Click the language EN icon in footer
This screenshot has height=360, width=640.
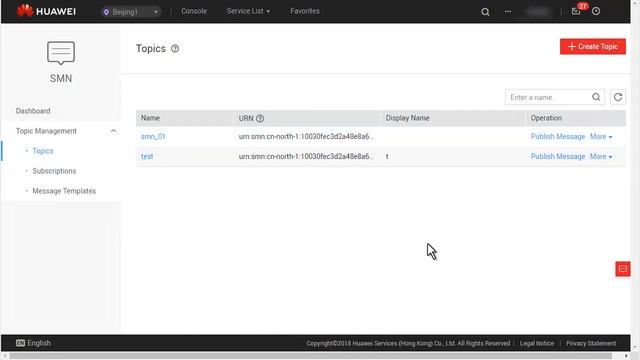pyautogui.click(x=20, y=343)
